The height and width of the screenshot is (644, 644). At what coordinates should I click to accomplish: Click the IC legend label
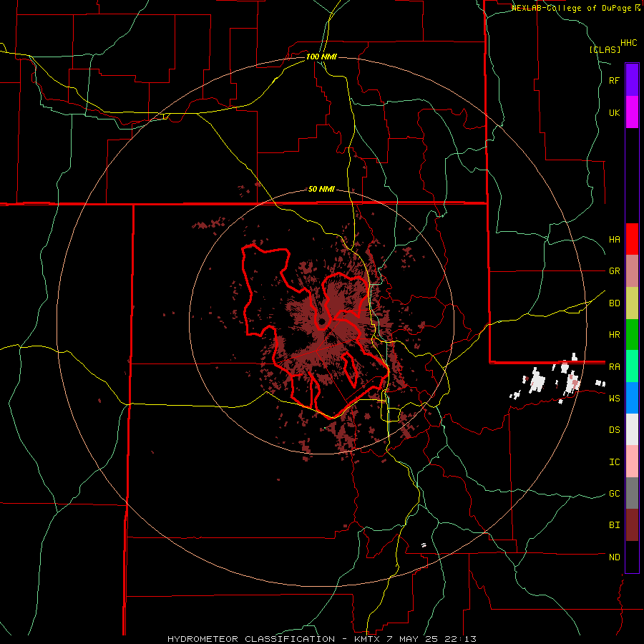pos(614,462)
